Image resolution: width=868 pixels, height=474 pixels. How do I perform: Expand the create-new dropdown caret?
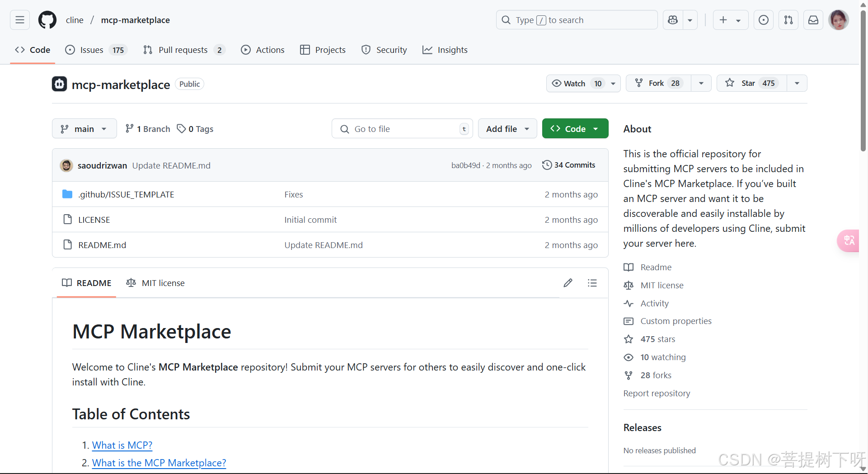pyautogui.click(x=738, y=20)
